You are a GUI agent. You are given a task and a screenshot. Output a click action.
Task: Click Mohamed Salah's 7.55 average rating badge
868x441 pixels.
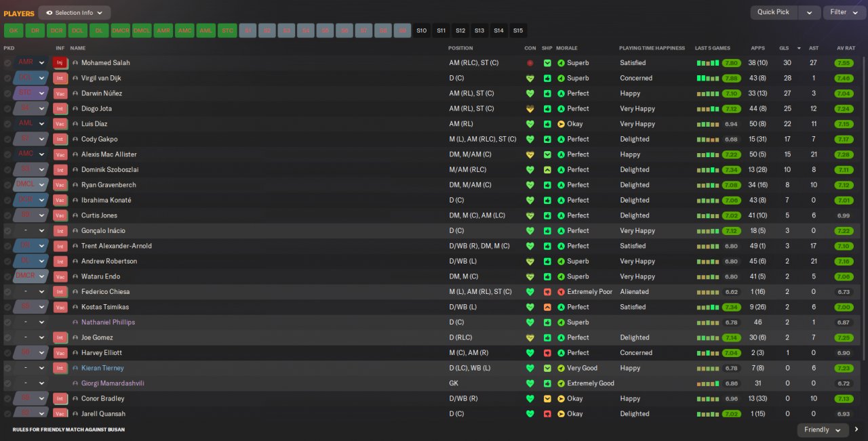(x=844, y=63)
